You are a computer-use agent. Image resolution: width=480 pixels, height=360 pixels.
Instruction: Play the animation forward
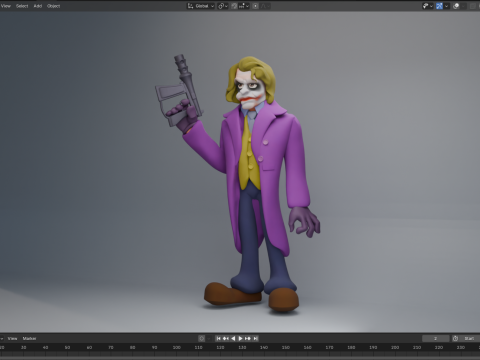pyautogui.click(x=240, y=338)
